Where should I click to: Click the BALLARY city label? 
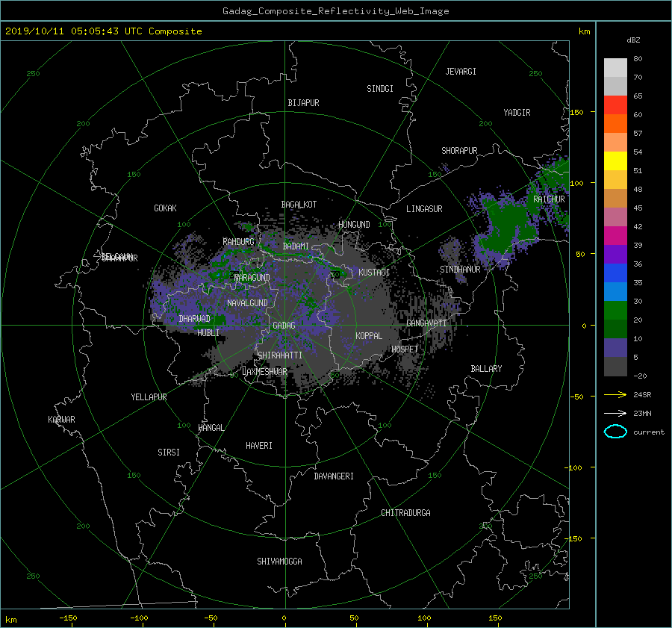(486, 369)
